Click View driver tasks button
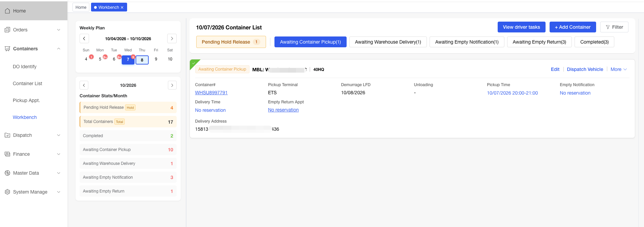Image resolution: width=644 pixels, height=227 pixels. 522,27
